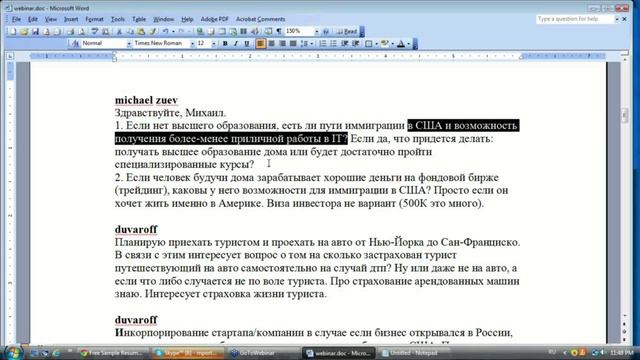Apply the Font Color letter A
Image resolution: width=640 pixels, height=360 pixels.
(x=401, y=43)
